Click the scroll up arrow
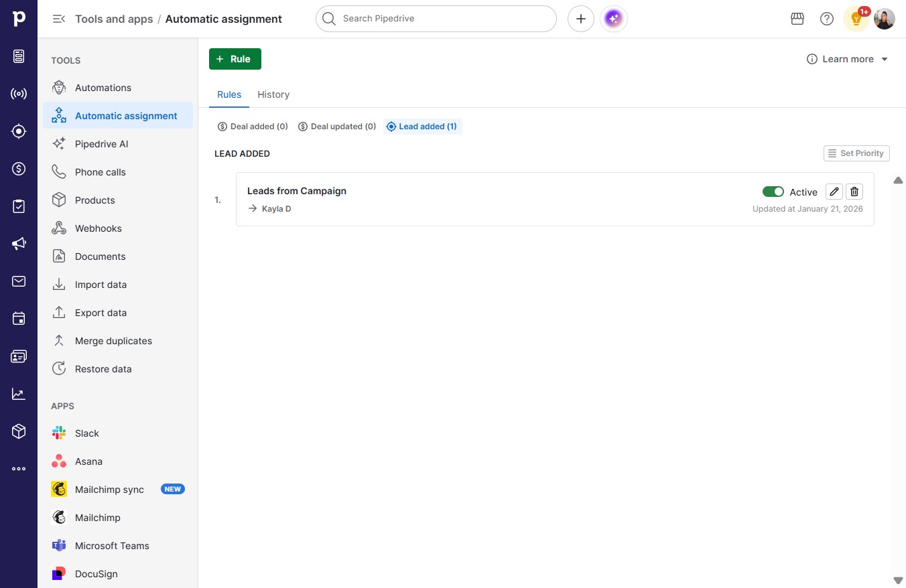906x588 pixels. click(899, 180)
